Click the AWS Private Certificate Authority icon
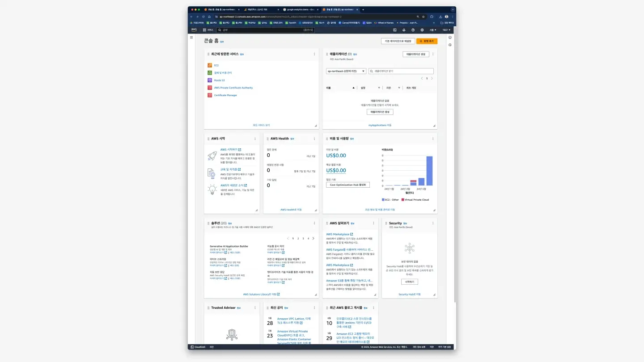644x362 pixels. click(210, 88)
